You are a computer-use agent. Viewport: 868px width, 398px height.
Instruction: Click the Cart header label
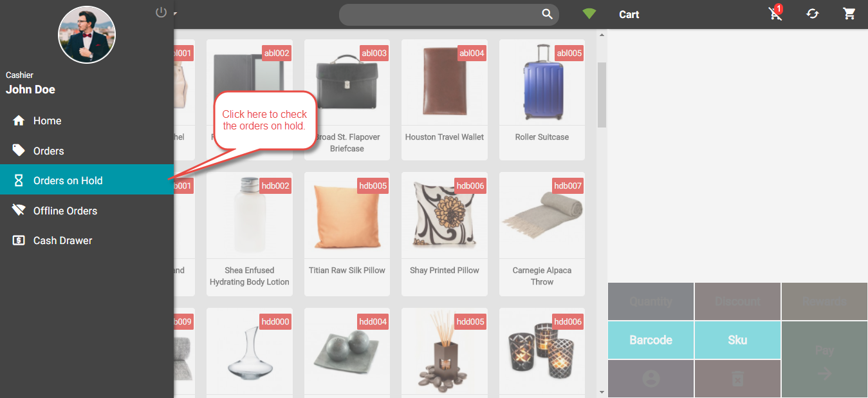(629, 14)
